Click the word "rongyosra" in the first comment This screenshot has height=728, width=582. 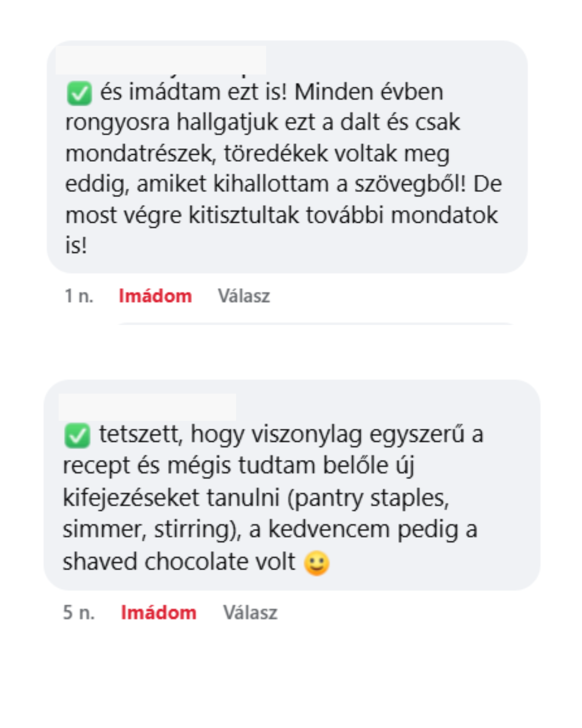117,122
